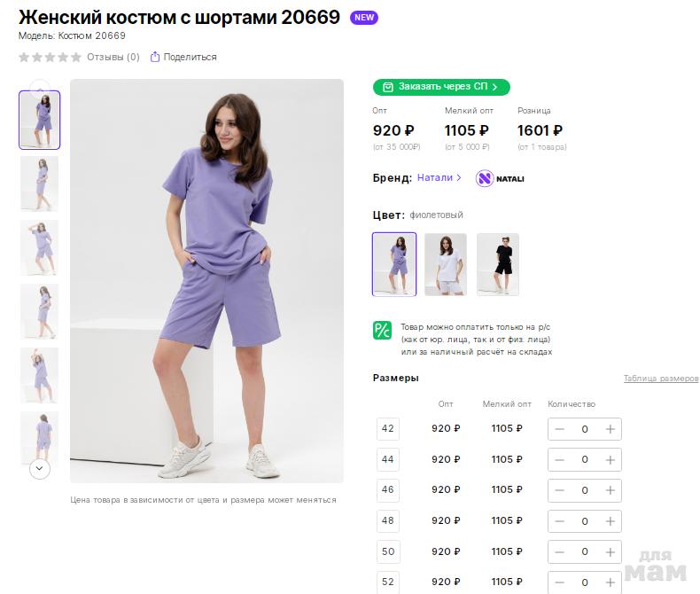The image size is (700, 594).
Task: Open the reviews (Отзывы) link
Action: pyautogui.click(x=113, y=57)
